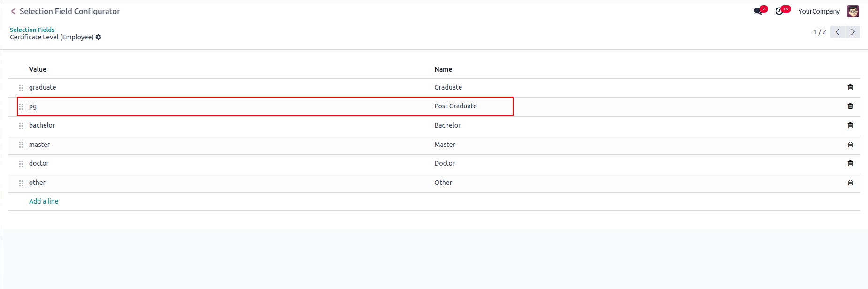Delete the graduate row with trash icon
The image size is (868, 289).
pyautogui.click(x=850, y=87)
